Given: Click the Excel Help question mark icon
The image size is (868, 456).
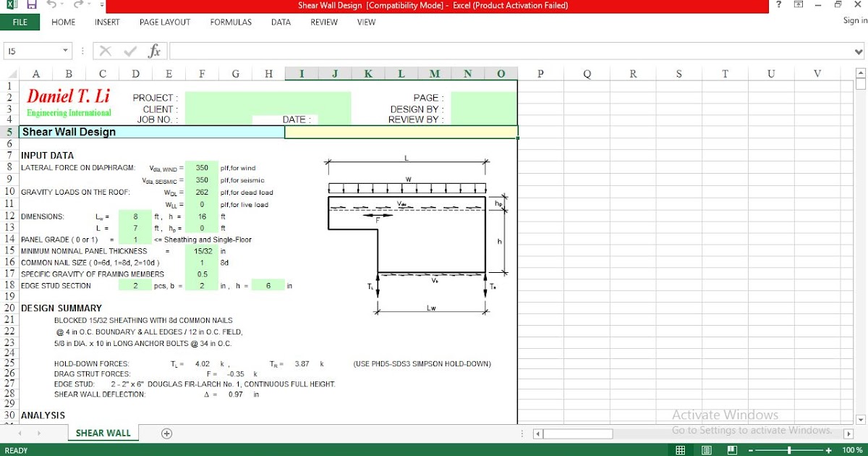Looking at the screenshot, I should click(x=778, y=6).
